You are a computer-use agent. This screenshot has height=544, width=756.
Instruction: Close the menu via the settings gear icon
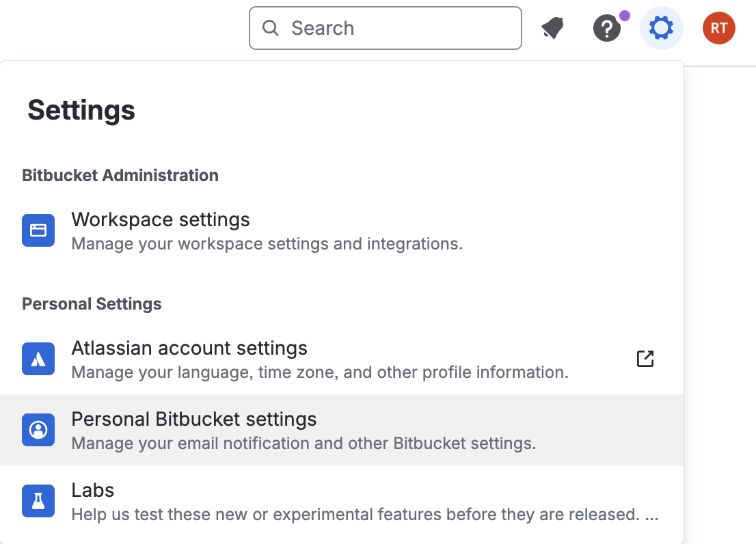(x=661, y=29)
